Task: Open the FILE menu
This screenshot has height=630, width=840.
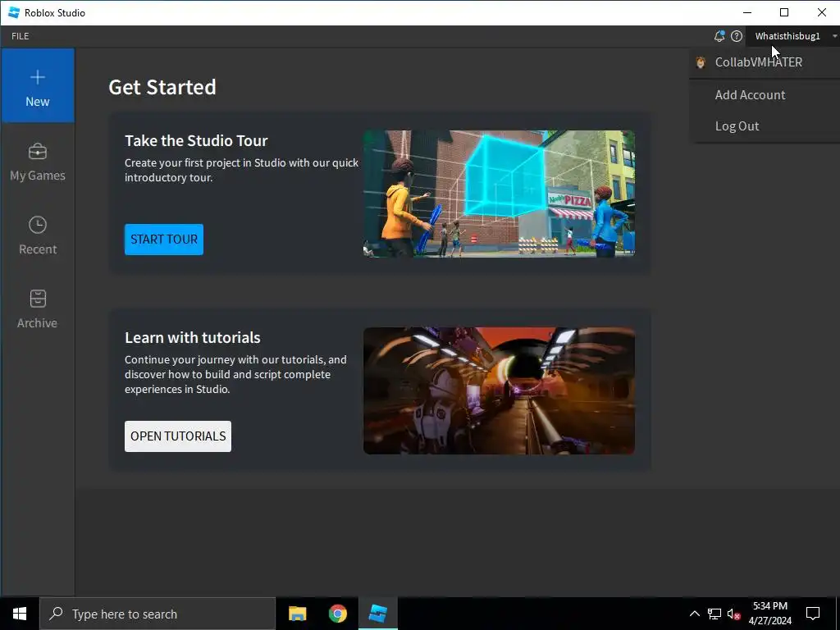Action: (21, 36)
